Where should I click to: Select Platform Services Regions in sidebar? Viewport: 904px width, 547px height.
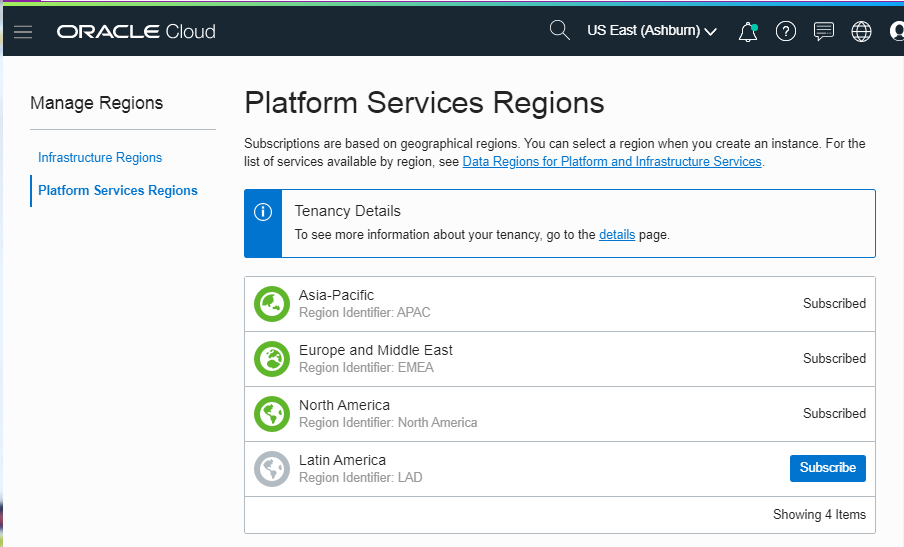(118, 190)
